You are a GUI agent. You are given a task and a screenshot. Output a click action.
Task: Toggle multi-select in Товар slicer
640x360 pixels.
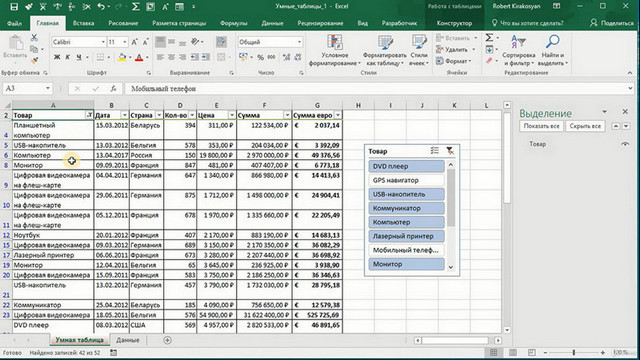tap(435, 151)
